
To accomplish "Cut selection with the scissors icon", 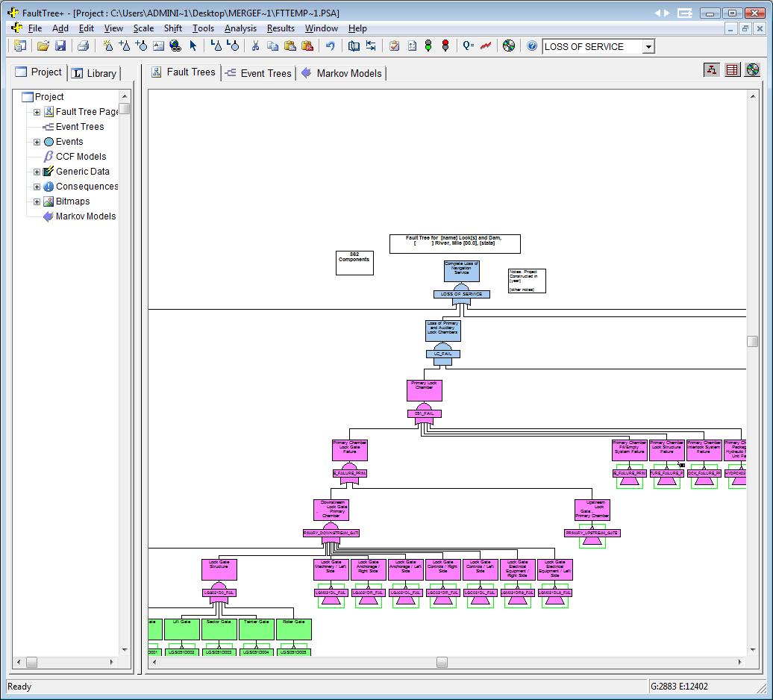I will click(255, 46).
